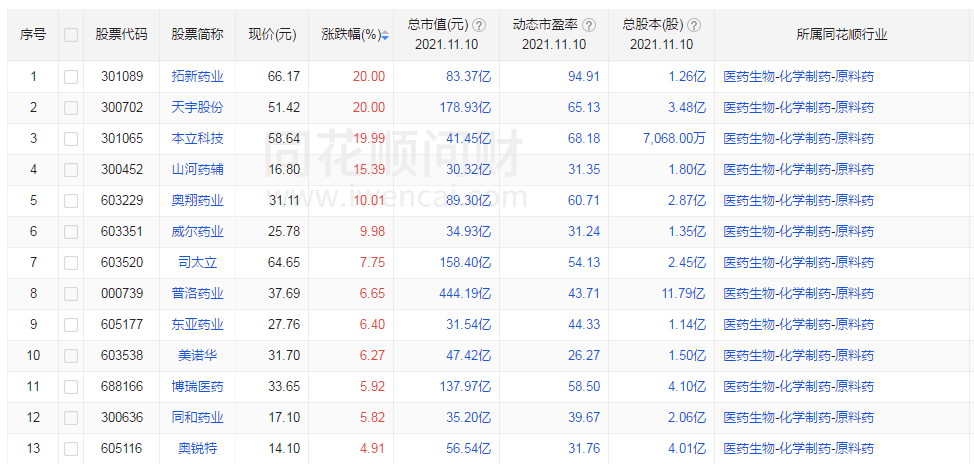Open stock link 威尔药业
This screenshot has width=974, height=464.
(x=198, y=232)
